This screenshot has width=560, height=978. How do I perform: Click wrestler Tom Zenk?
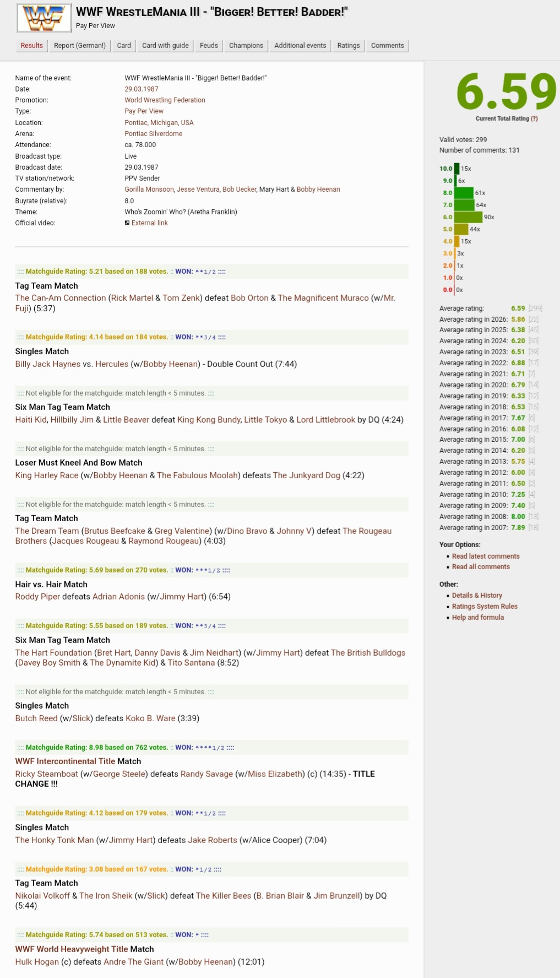pos(181,298)
